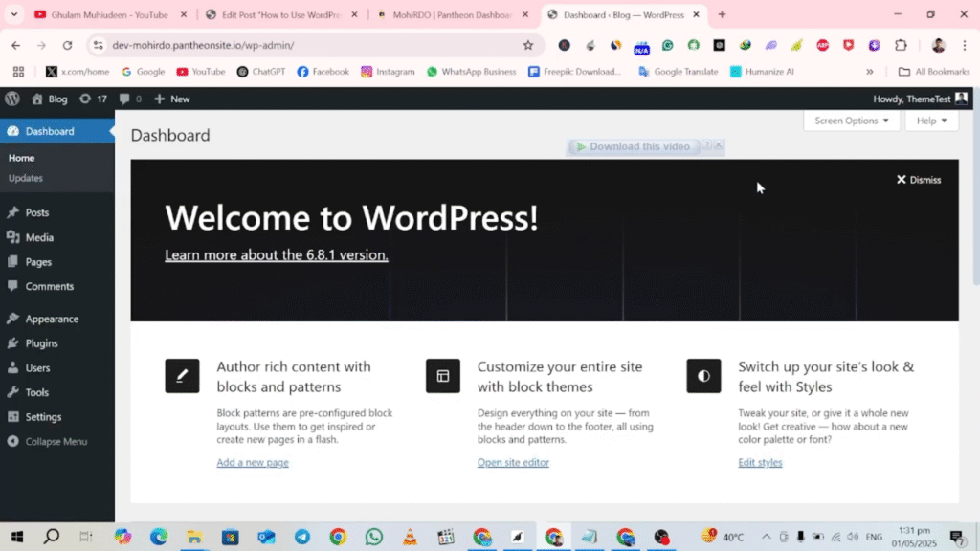This screenshot has height=551, width=980.
Task: Click the comments bubble icon in admin bar
Action: point(131,99)
